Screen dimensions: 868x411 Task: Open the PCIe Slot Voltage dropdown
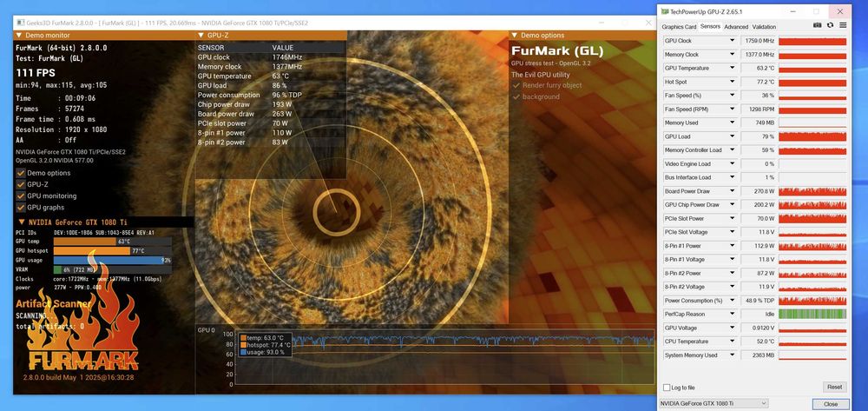733,232
